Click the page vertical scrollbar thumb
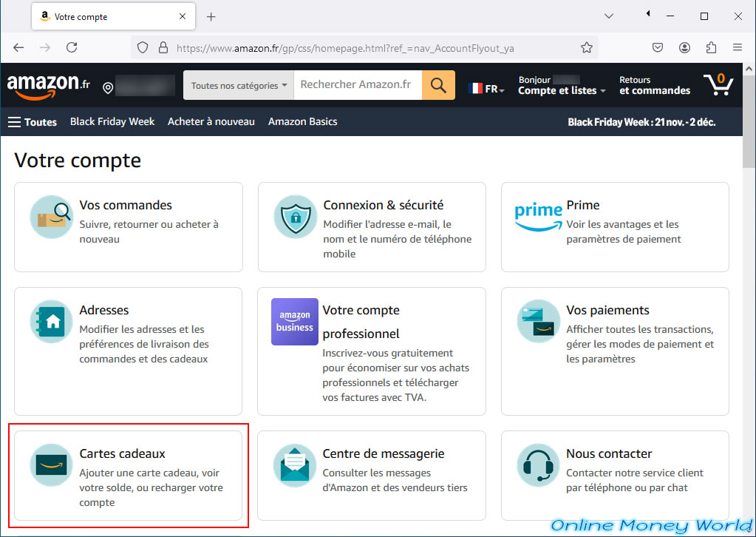756x537 pixels. (x=749, y=123)
